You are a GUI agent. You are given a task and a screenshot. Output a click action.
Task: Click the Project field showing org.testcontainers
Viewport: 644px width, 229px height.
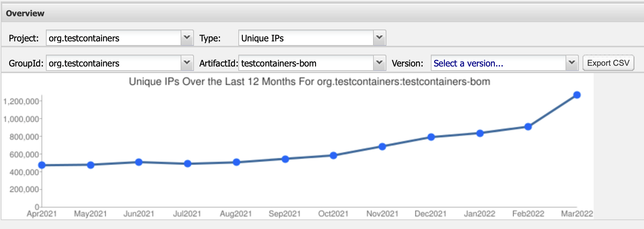(114, 38)
